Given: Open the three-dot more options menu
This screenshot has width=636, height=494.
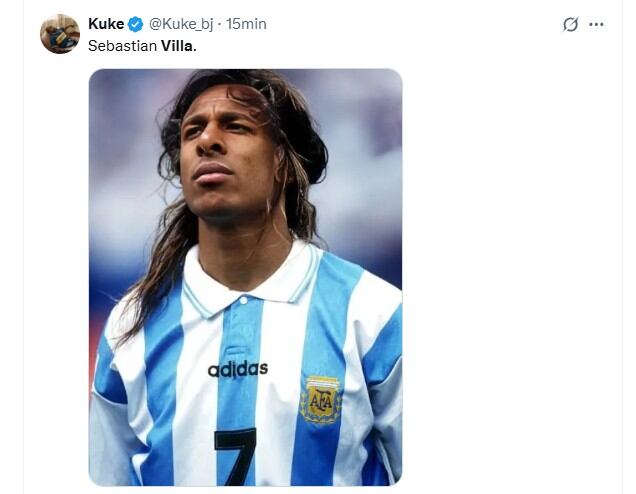Looking at the screenshot, I should pos(597,24).
